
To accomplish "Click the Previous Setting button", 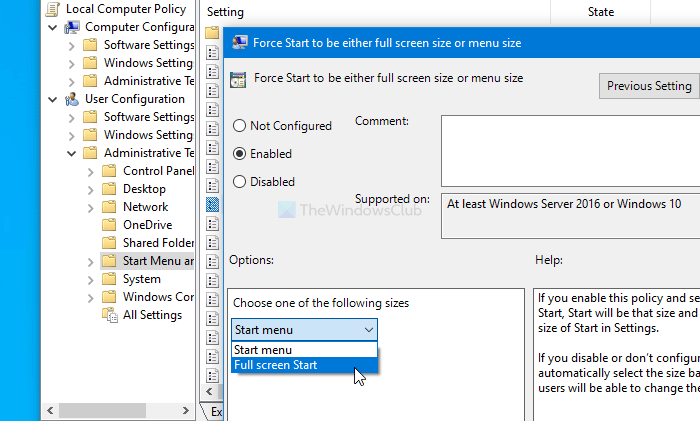I will (649, 86).
